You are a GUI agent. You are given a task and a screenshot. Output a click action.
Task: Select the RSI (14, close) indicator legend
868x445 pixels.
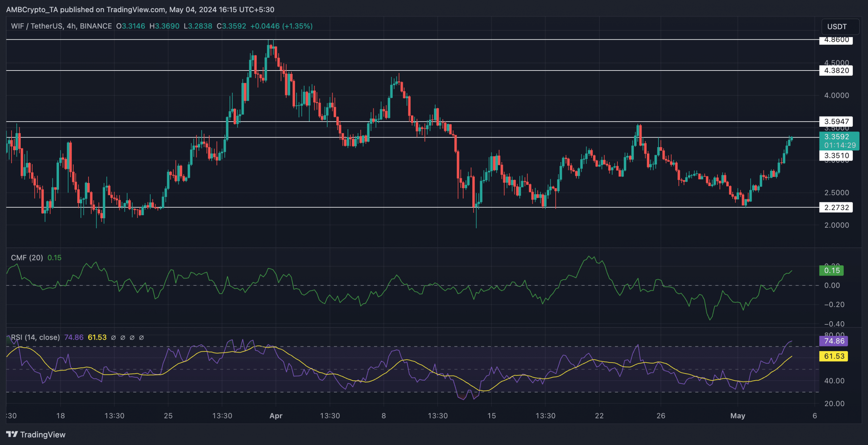click(x=35, y=338)
